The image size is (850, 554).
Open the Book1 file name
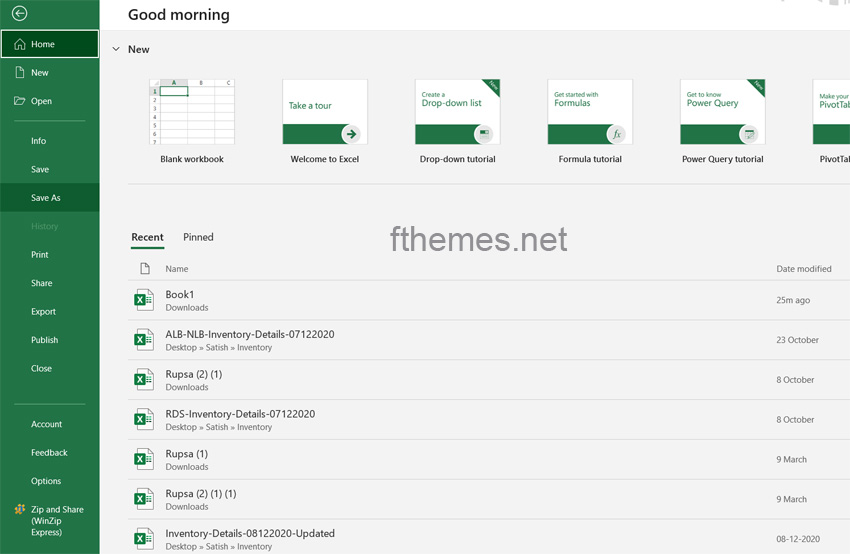179,294
